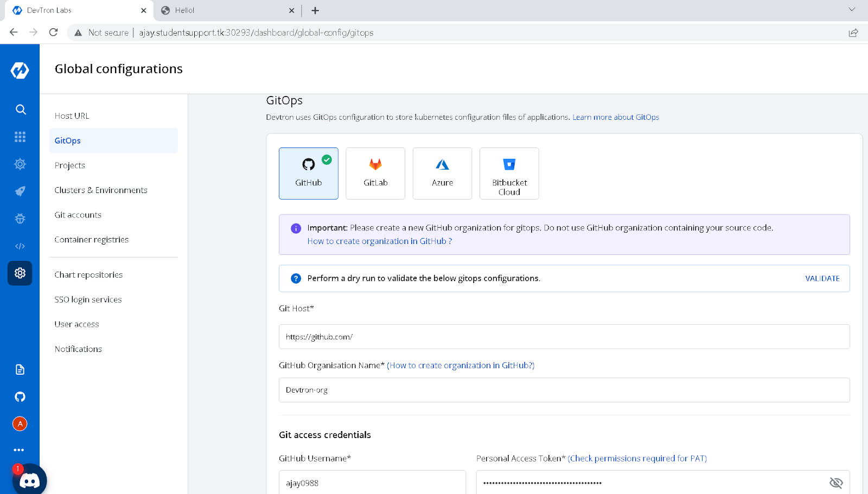This screenshot has height=494, width=868.
Task: Open Check permissions required for PAT link
Action: [x=637, y=459]
